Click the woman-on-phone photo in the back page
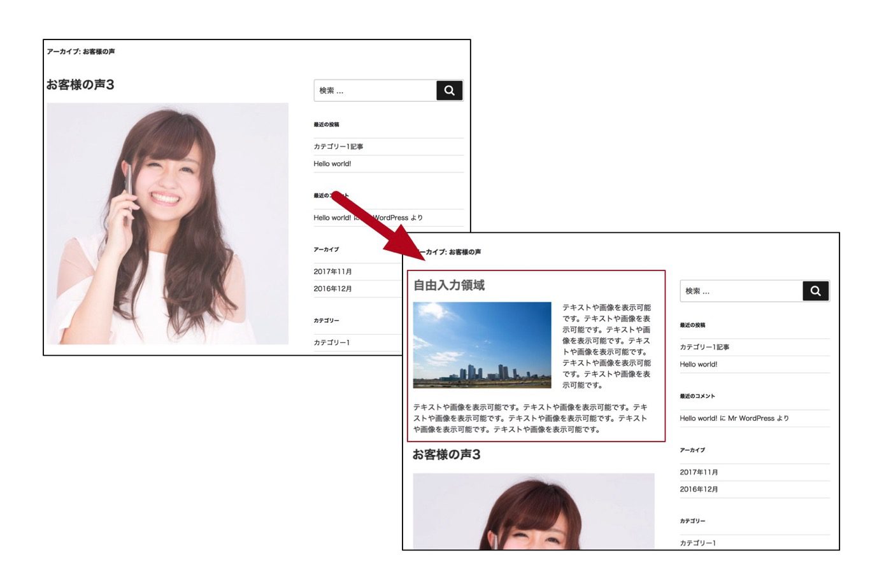This screenshot has height=588, width=884. [x=168, y=224]
